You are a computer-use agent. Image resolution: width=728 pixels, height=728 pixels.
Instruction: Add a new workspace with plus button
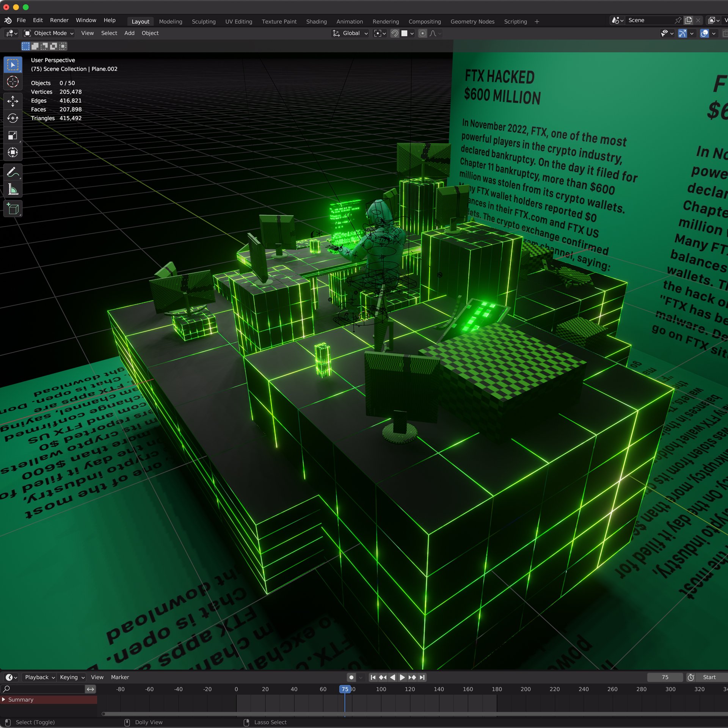tap(537, 22)
